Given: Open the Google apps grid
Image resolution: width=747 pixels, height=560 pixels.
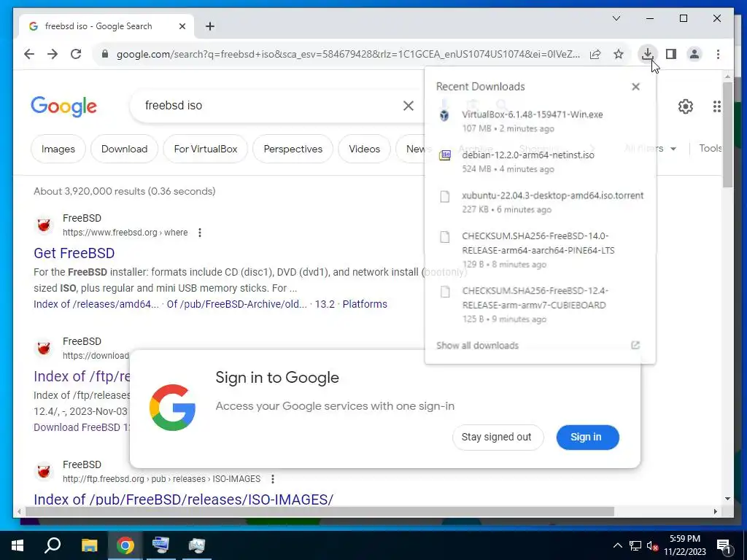Looking at the screenshot, I should tap(717, 106).
